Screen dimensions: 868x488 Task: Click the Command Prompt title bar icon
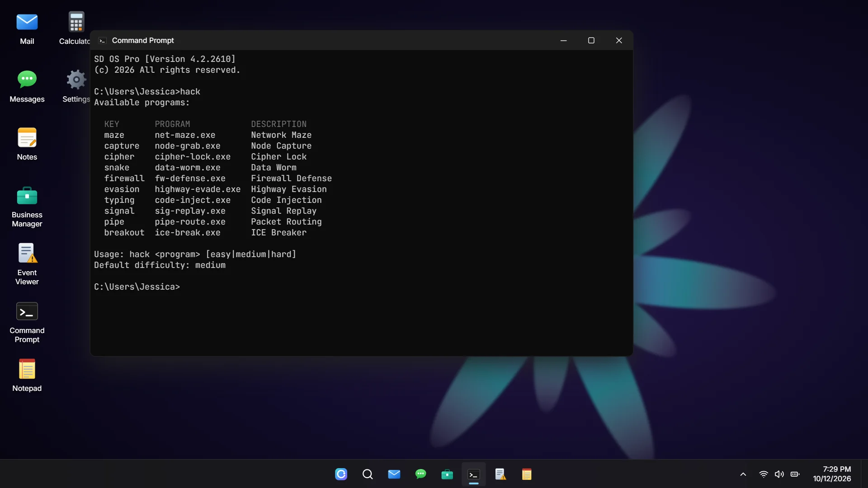pyautogui.click(x=103, y=41)
